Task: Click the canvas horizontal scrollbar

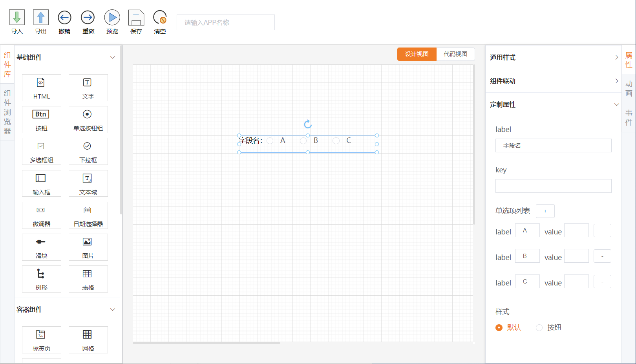Action: 207,343
